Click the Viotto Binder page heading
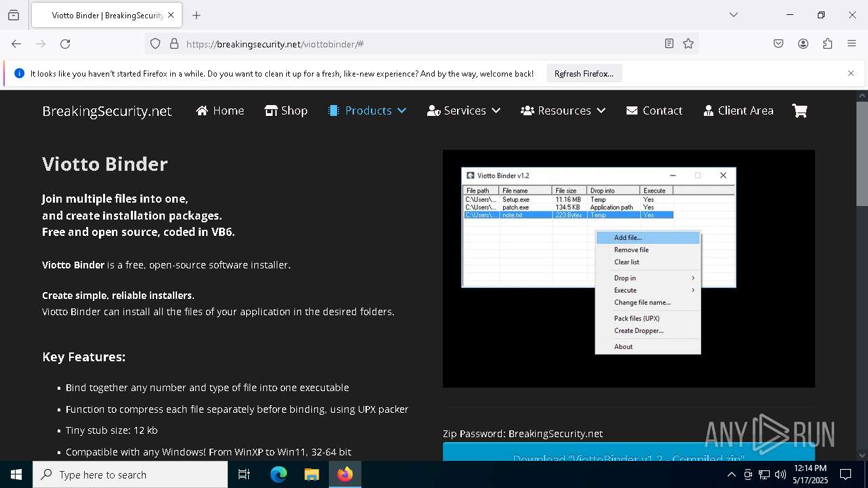 105,164
